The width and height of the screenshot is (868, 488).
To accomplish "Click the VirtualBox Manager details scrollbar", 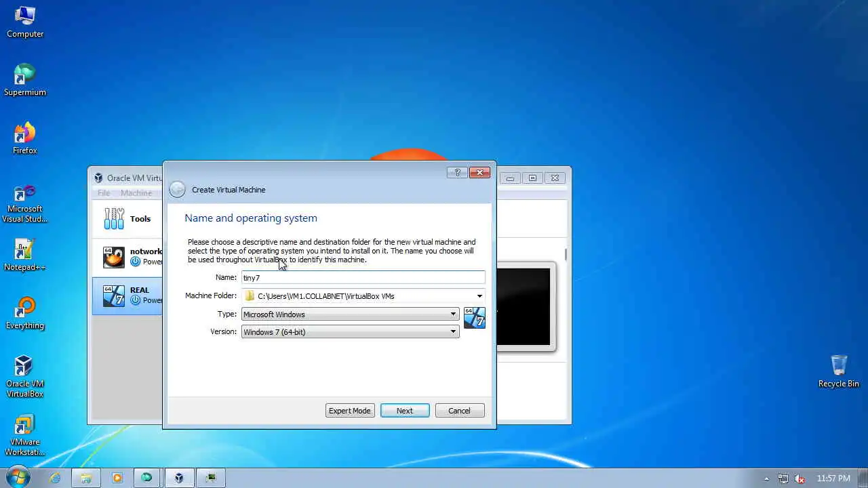I will 566,255.
